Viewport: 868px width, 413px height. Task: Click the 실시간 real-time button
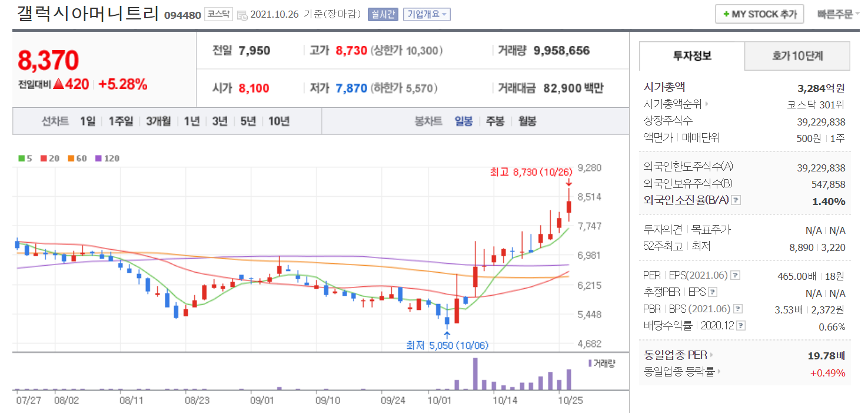coord(383,14)
